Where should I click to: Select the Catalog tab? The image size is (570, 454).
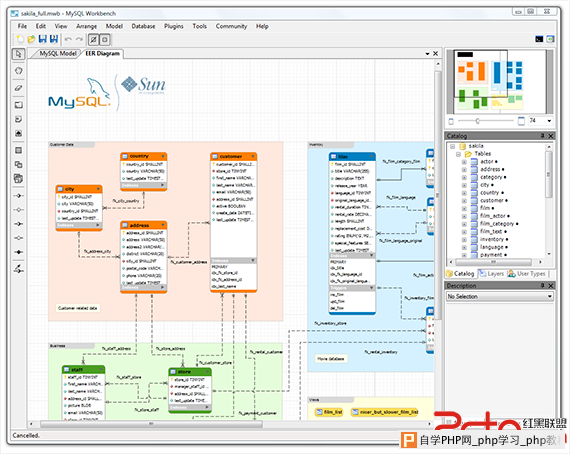pos(460,274)
